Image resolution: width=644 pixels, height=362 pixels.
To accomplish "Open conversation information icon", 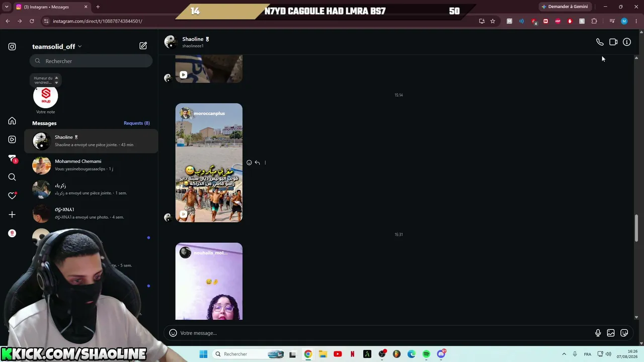I will tap(627, 42).
